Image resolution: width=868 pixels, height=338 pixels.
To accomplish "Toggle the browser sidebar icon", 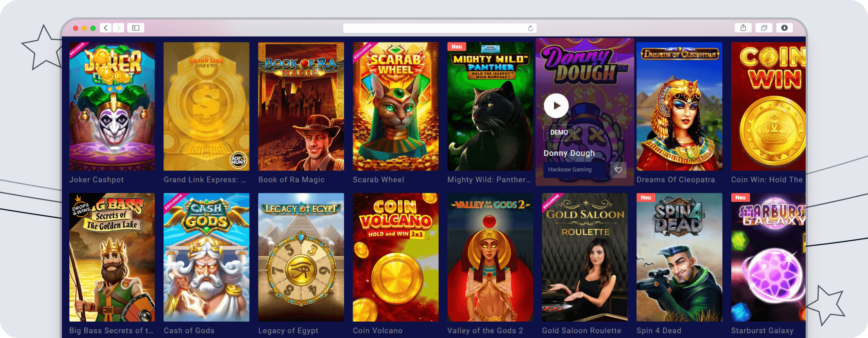I will tap(136, 28).
